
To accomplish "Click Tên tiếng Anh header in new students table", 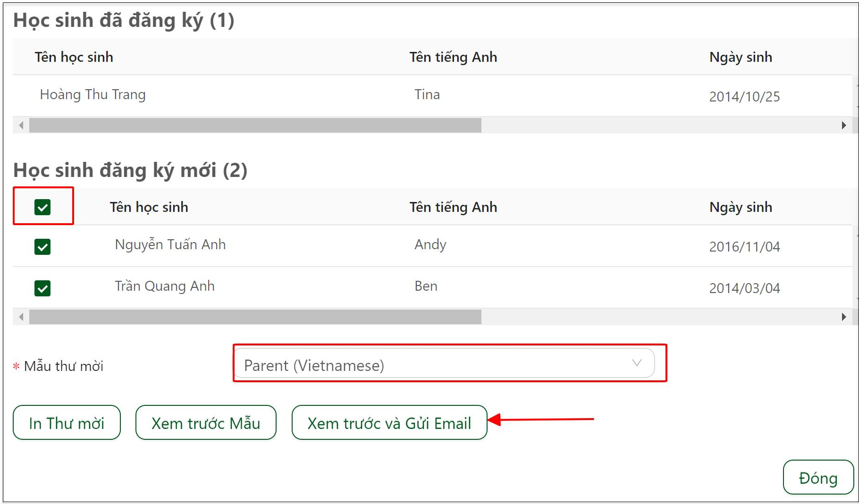I will [453, 207].
